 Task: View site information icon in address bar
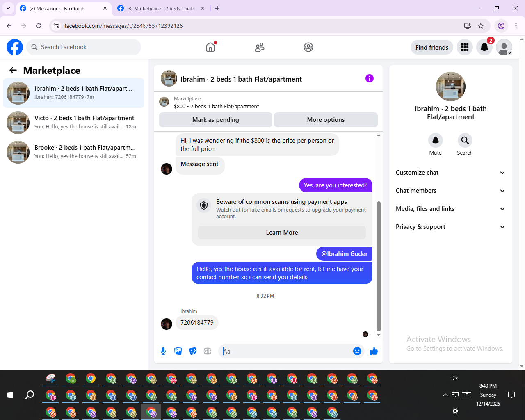coord(56,26)
